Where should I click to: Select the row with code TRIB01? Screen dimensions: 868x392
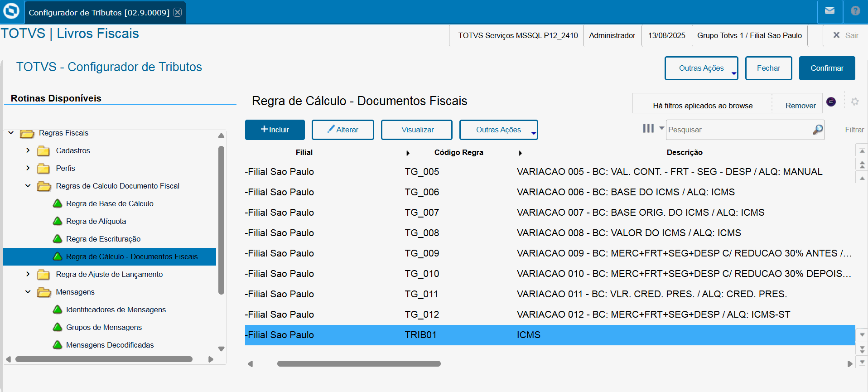[550, 335]
